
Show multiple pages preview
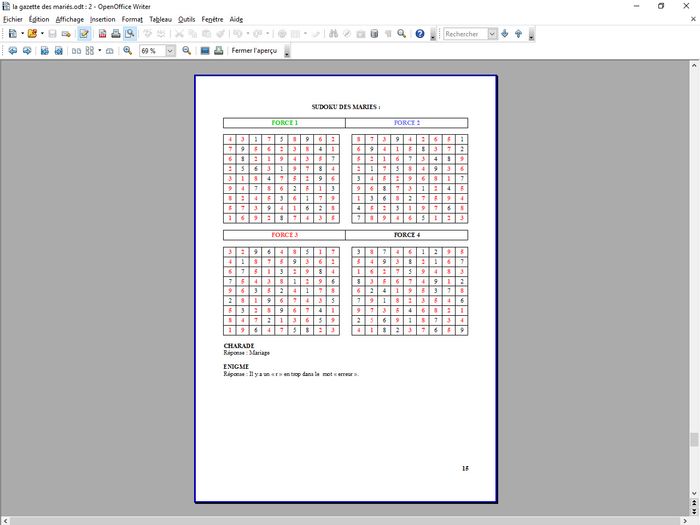pyautogui.click(x=90, y=50)
